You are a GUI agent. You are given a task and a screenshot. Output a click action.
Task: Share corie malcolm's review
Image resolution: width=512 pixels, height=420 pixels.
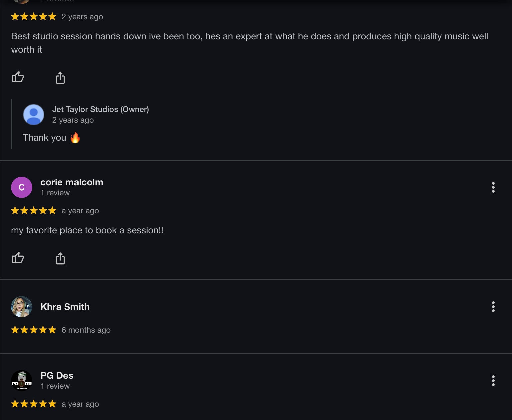point(60,258)
